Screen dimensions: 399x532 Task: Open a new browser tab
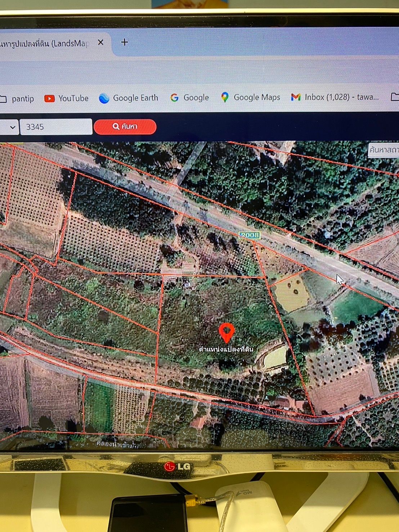pyautogui.click(x=125, y=42)
